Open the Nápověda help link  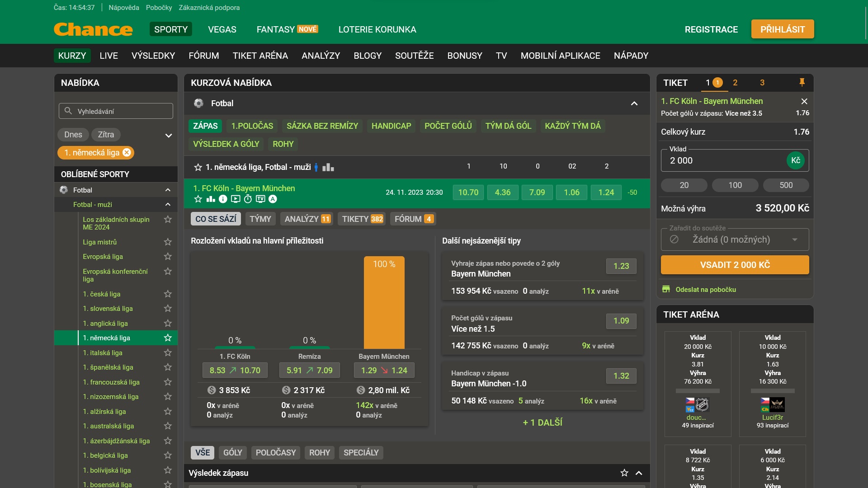pyautogui.click(x=124, y=8)
